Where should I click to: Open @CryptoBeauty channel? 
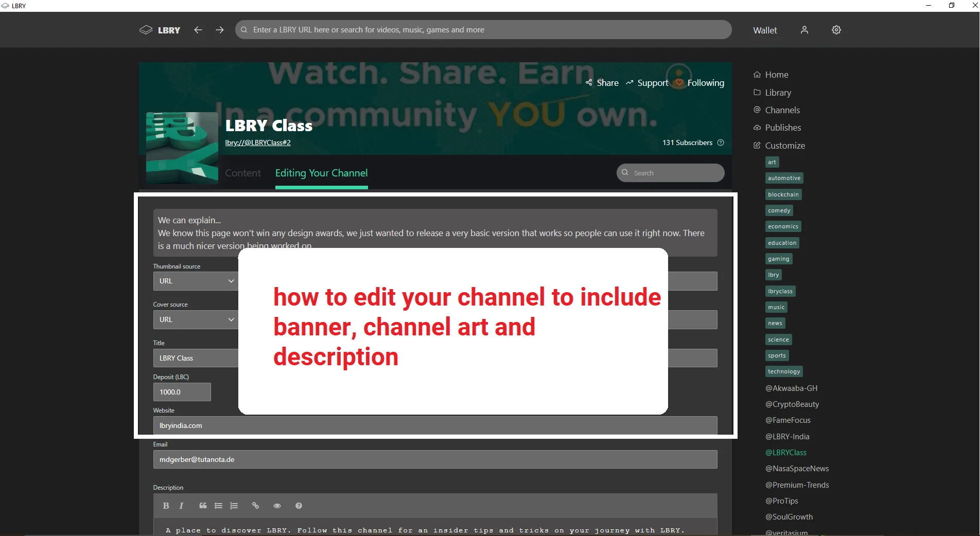pos(792,404)
